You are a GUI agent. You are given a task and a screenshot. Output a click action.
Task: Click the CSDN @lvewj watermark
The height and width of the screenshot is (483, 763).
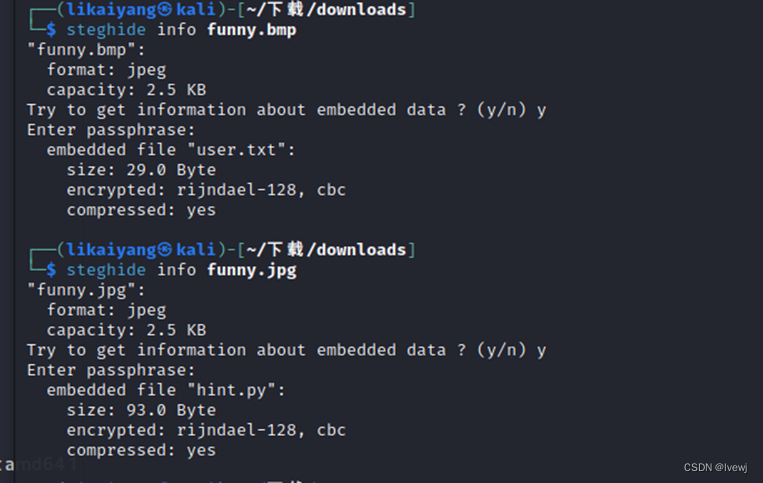click(715, 467)
